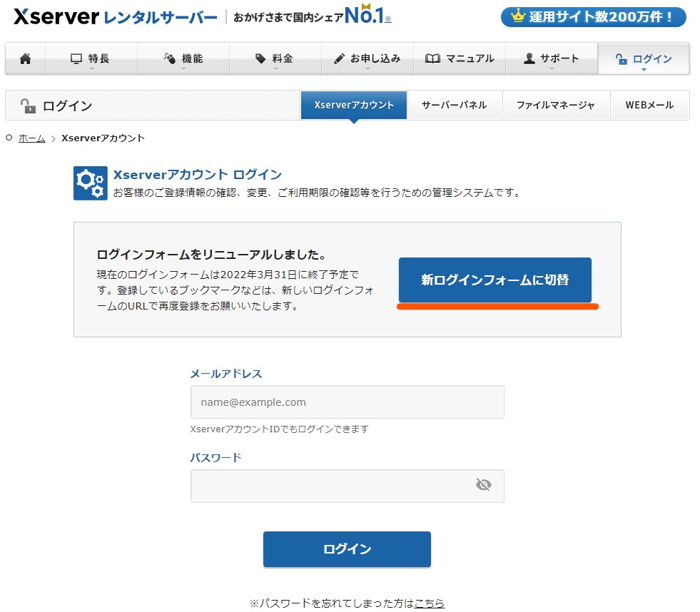Expand the ログイン dropdown arrow in navigation
Image resolution: width=700 pixels, height=612 pixels.
[x=644, y=70]
